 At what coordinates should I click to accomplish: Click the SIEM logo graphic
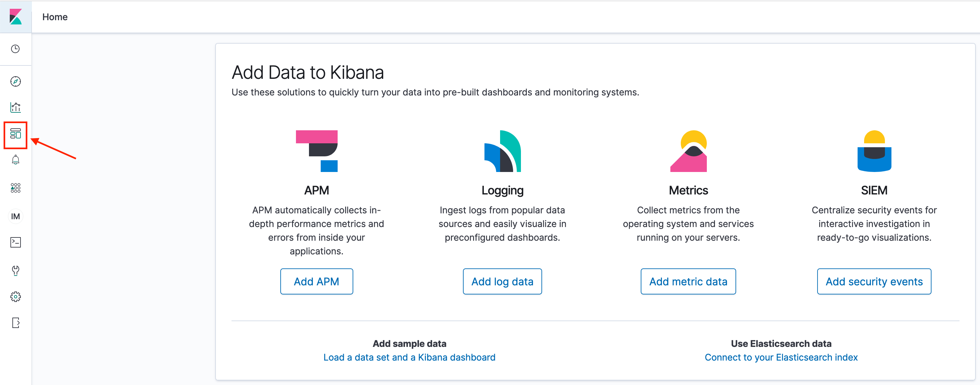point(874,151)
